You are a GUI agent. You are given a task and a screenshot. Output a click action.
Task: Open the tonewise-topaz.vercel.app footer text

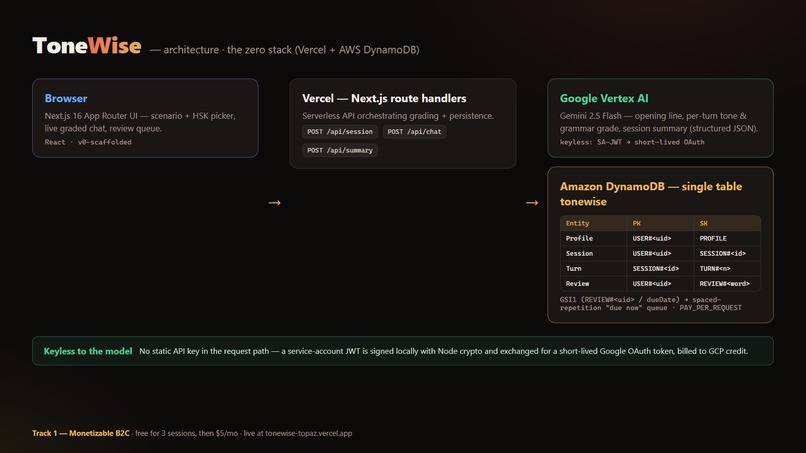[308, 433]
